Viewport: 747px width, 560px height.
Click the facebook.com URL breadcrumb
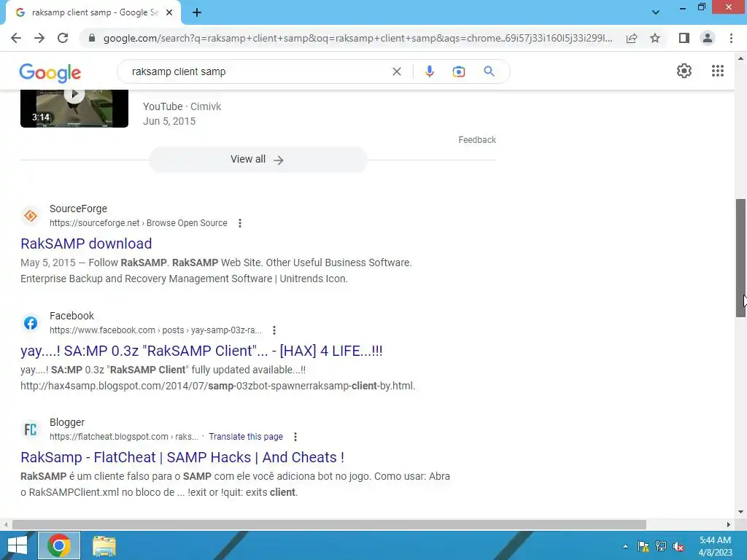point(156,330)
